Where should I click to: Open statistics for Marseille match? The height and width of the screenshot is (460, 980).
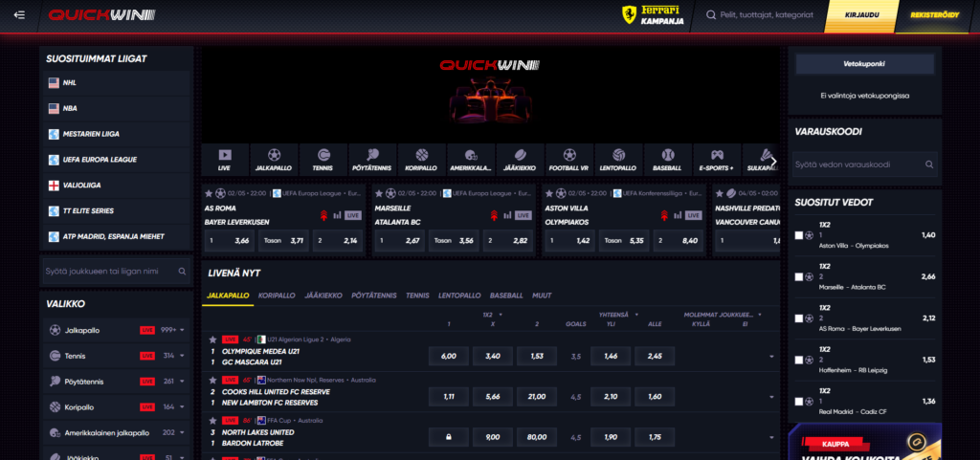507,215
